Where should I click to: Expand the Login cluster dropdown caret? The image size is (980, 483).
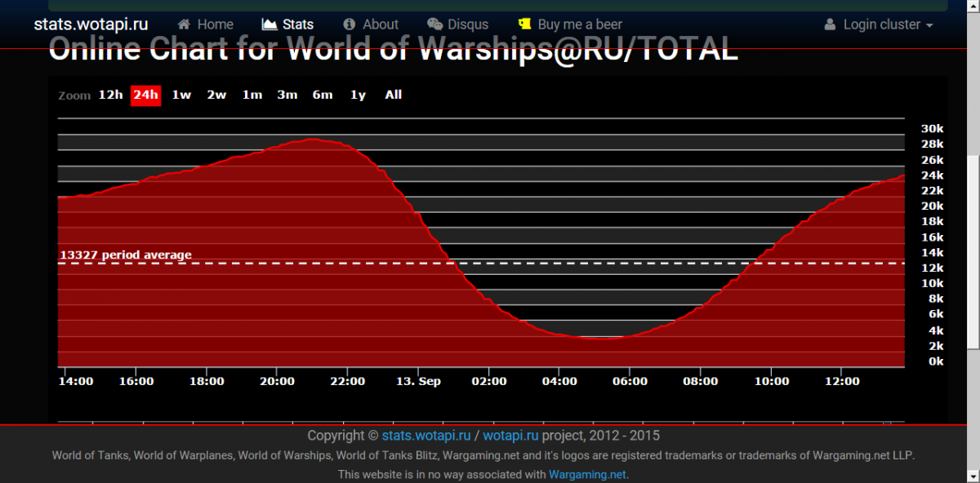[x=929, y=25]
